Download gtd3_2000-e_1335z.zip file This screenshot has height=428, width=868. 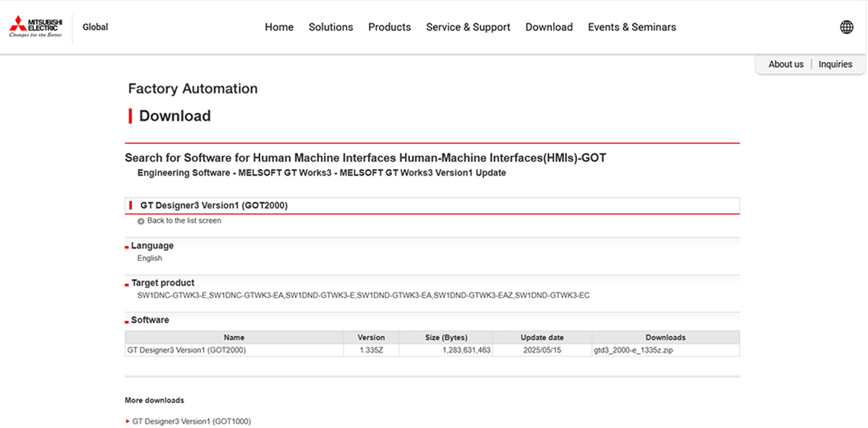click(634, 350)
